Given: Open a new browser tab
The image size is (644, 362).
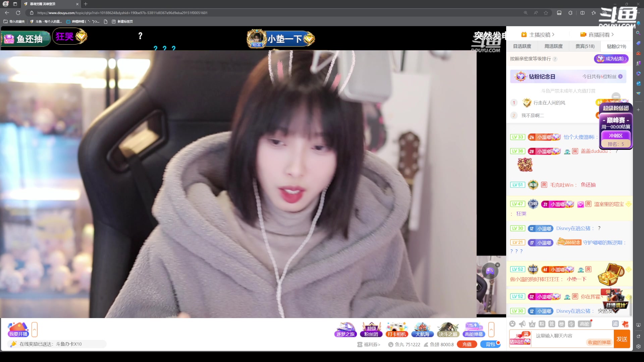Looking at the screenshot, I should click(x=86, y=4).
